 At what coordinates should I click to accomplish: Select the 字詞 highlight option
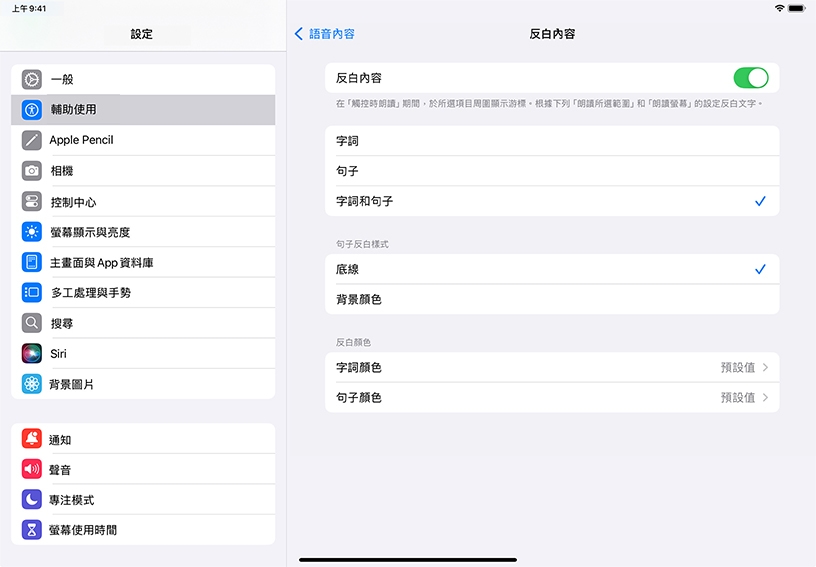click(x=551, y=141)
